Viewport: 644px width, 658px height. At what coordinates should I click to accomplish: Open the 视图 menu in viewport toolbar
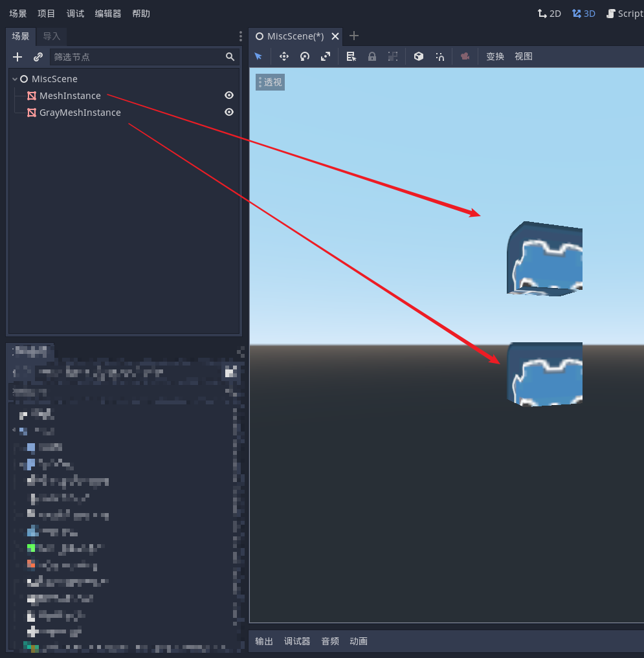(x=524, y=56)
